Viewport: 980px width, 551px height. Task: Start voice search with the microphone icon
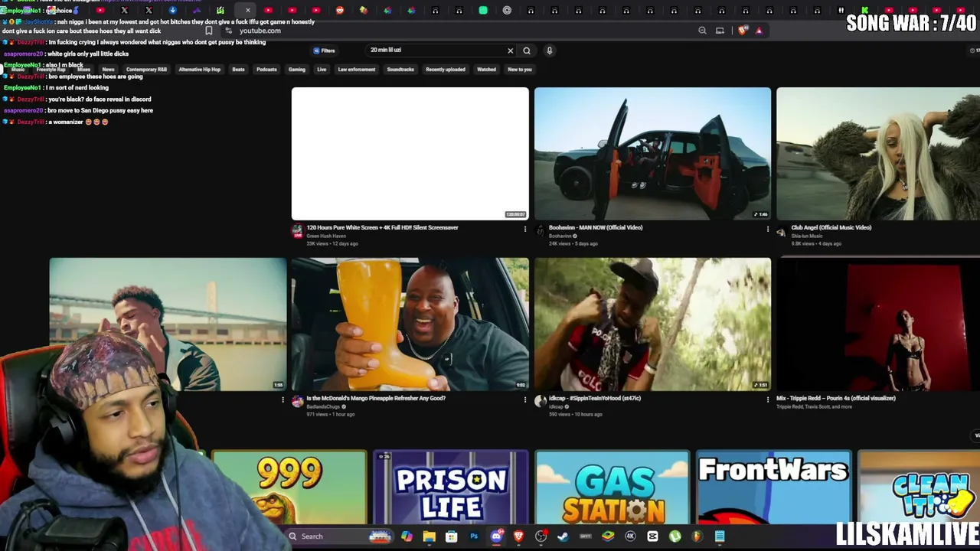(549, 51)
